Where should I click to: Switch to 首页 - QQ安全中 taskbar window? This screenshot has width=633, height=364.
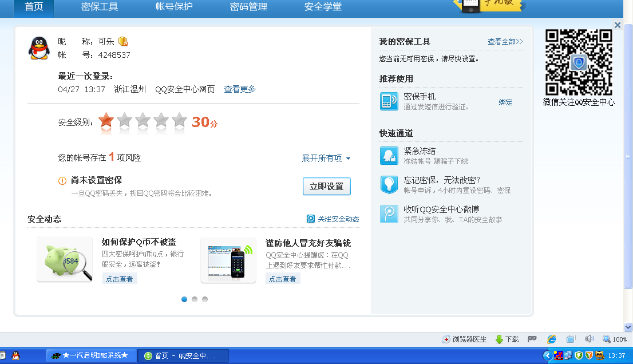tap(184, 355)
